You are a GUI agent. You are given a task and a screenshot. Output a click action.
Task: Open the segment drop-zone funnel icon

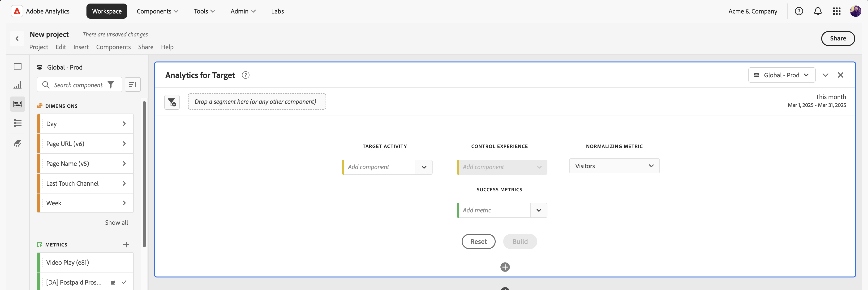172,102
